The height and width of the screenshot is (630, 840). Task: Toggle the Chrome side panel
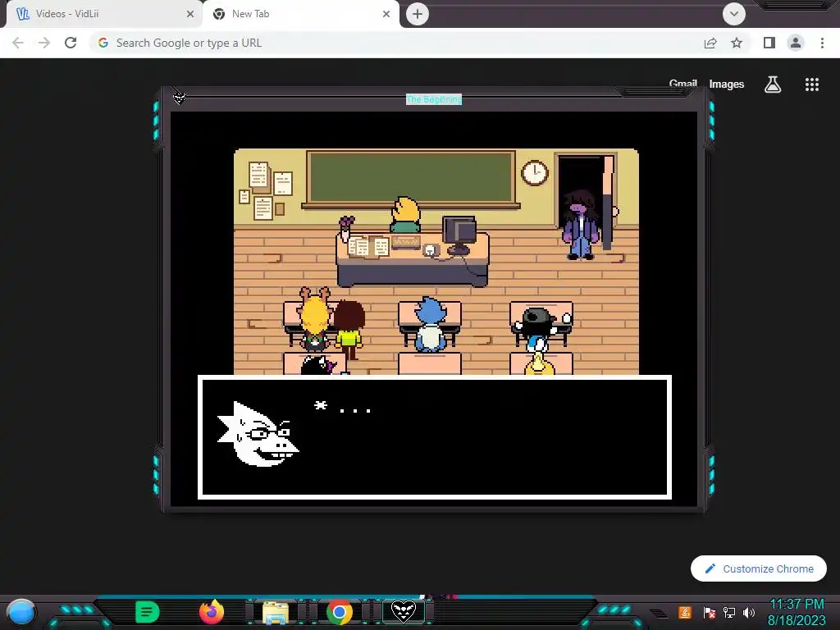click(x=769, y=43)
